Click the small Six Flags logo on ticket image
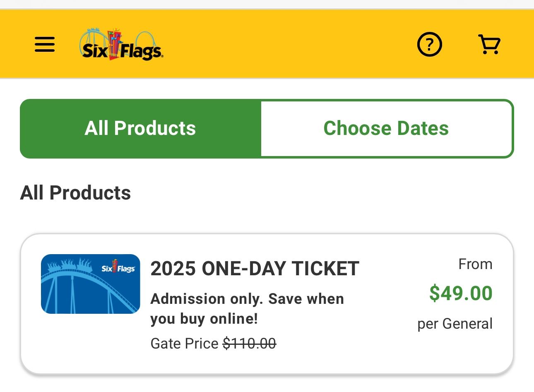Image resolution: width=534 pixels, height=392 pixels. point(118,267)
